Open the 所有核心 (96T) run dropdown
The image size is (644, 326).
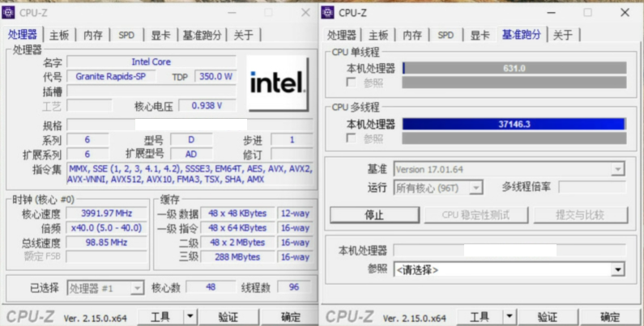438,188
